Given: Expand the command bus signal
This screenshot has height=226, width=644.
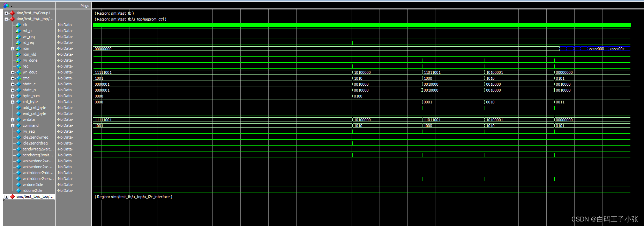Looking at the screenshot, I should click(13, 126).
